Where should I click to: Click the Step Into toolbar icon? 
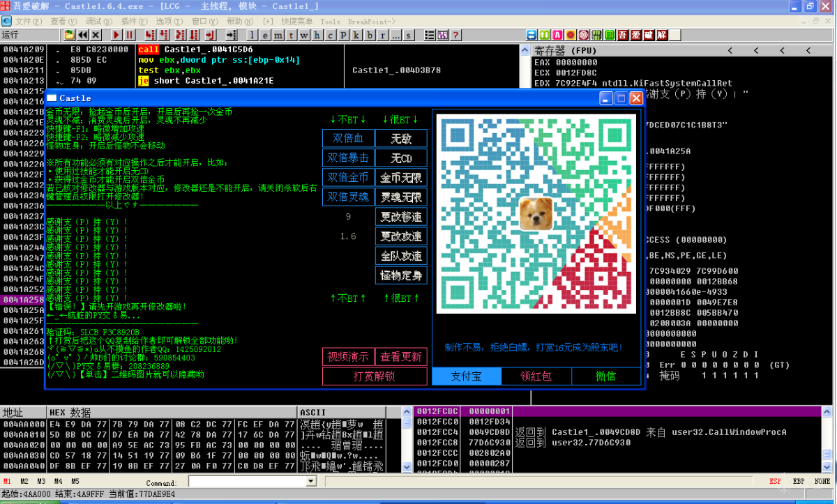point(150,35)
